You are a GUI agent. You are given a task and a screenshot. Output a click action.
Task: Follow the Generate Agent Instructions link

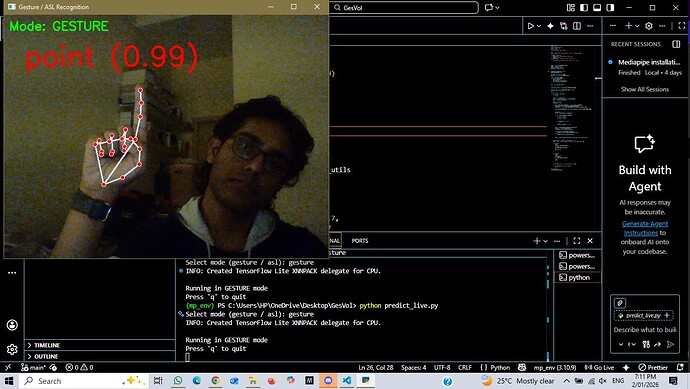tap(644, 228)
